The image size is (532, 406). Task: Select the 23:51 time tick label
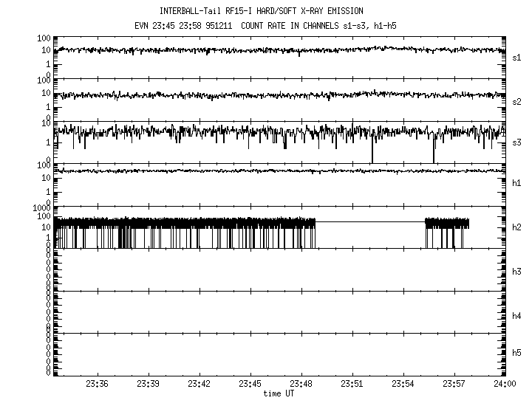click(x=352, y=384)
